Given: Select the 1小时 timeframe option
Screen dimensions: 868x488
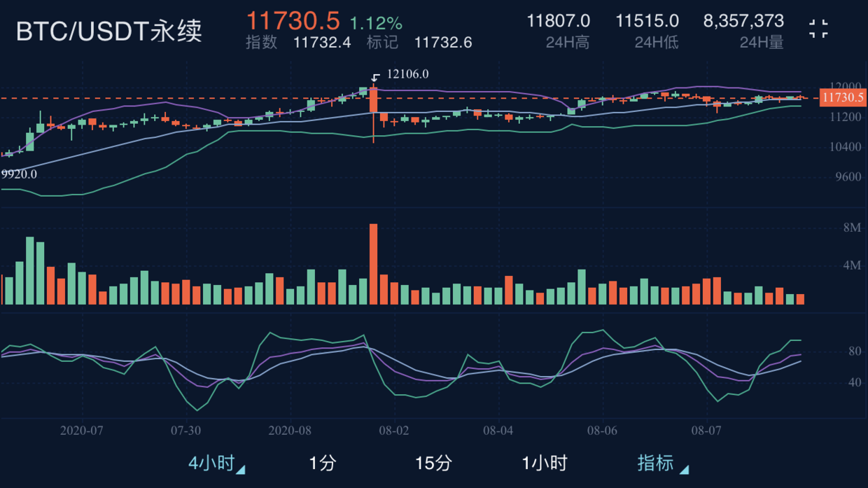Looking at the screenshot, I should click(x=545, y=463).
